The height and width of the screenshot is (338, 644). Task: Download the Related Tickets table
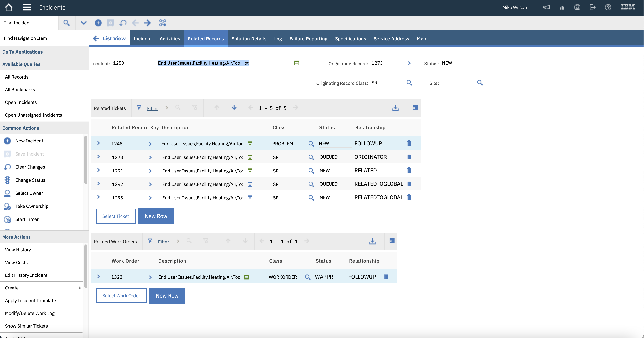395,108
